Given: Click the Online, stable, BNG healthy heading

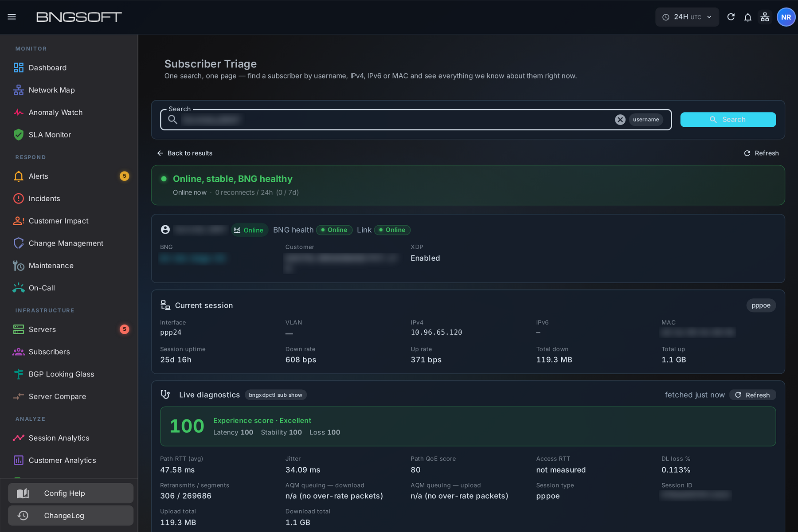Looking at the screenshot, I should [x=233, y=179].
